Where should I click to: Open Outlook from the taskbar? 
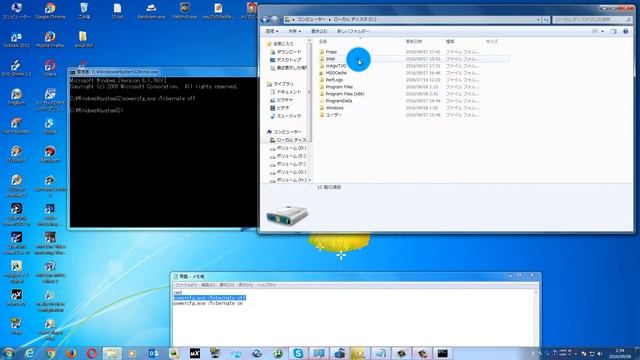[x=153, y=353]
